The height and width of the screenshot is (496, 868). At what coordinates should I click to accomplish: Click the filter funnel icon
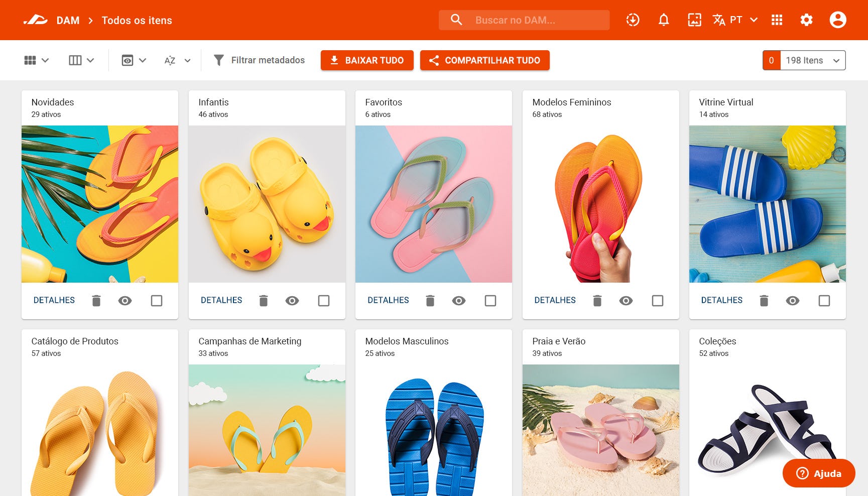(x=218, y=60)
